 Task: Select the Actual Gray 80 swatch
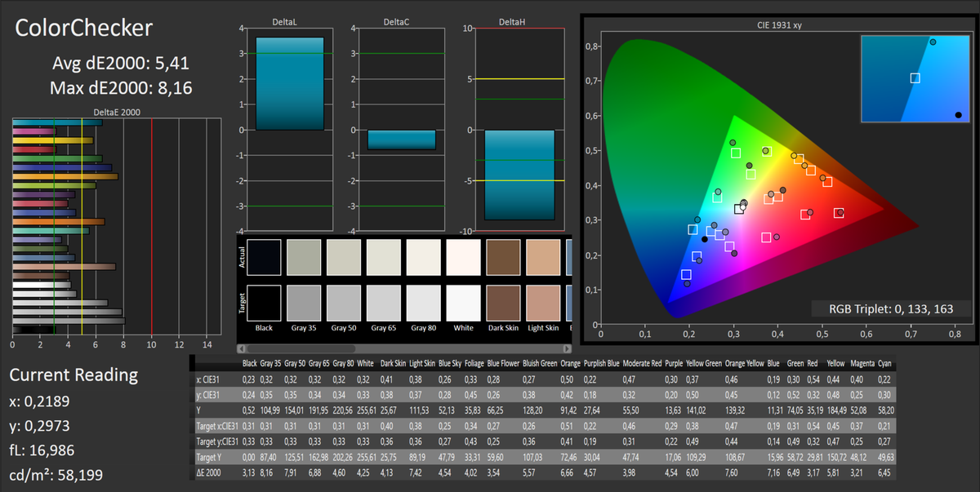[424, 257]
